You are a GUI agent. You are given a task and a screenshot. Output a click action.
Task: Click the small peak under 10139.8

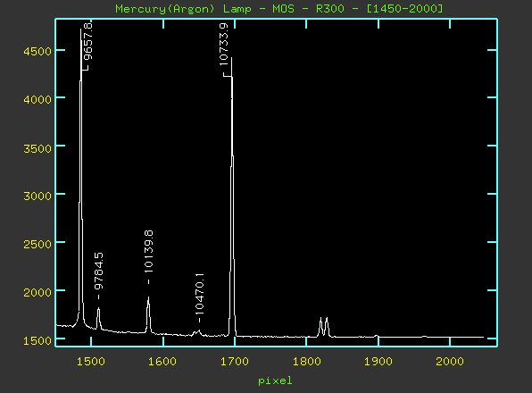coord(148,314)
